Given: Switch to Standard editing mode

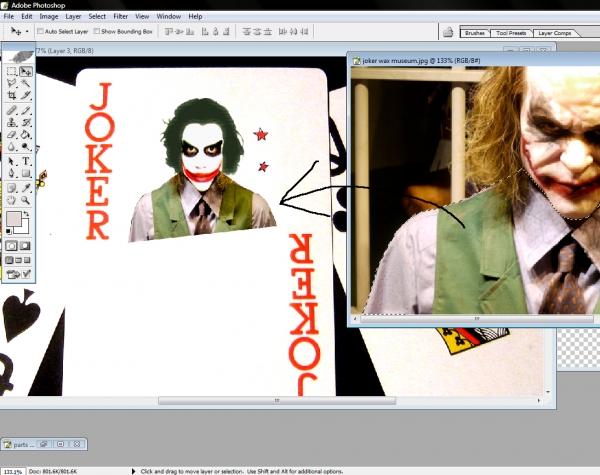Looking at the screenshot, I should [11, 246].
